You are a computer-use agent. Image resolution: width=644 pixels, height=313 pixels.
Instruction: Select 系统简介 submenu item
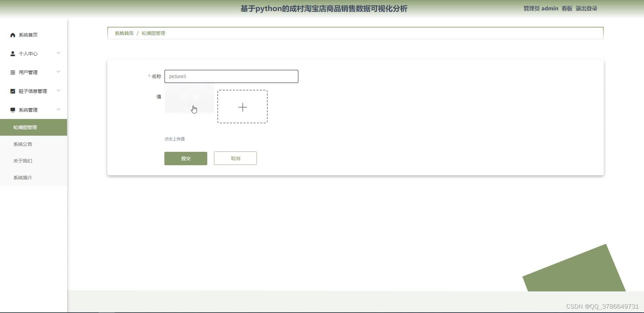click(x=34, y=178)
